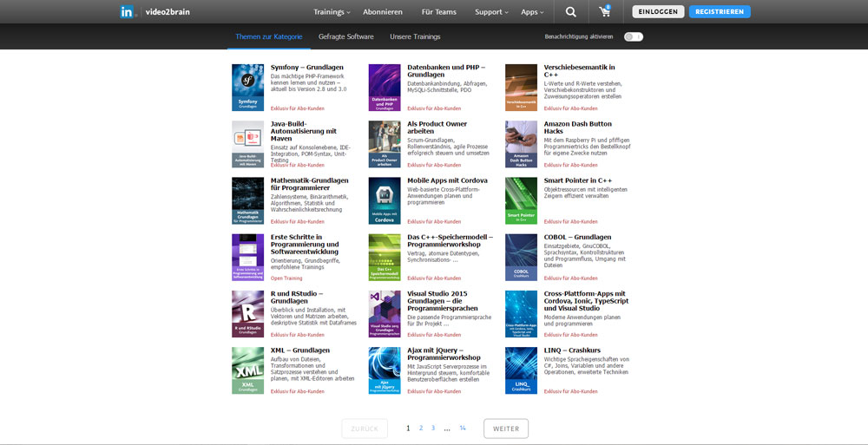Click the Weiter pagination button

[x=506, y=429]
